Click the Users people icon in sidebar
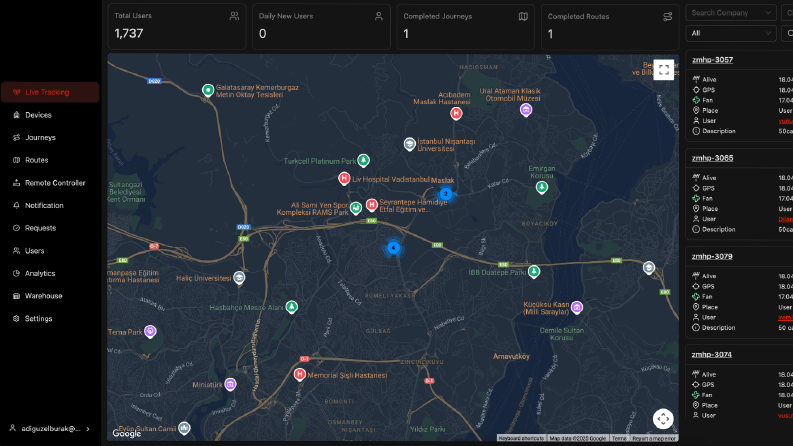 (x=16, y=250)
